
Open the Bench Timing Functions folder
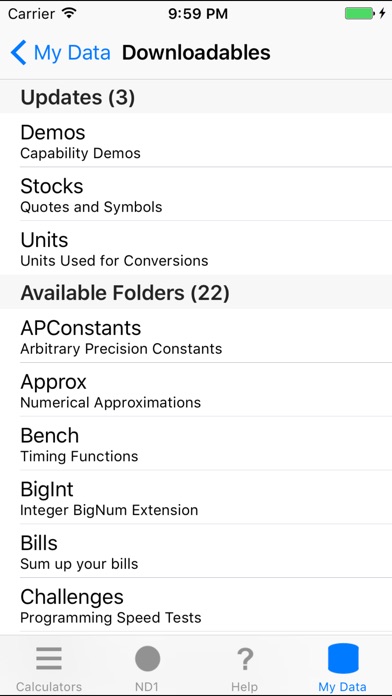[x=196, y=443]
